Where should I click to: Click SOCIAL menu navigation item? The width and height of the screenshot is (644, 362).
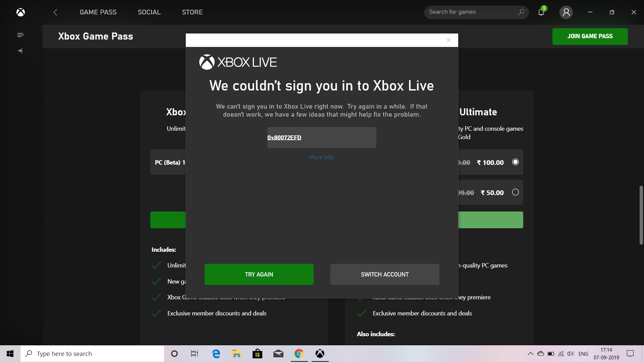pos(149,12)
